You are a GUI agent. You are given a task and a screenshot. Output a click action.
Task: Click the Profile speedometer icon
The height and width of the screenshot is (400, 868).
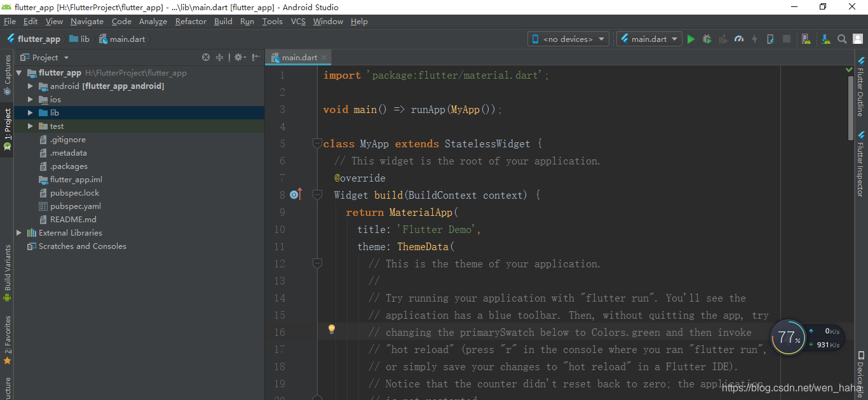tap(738, 39)
